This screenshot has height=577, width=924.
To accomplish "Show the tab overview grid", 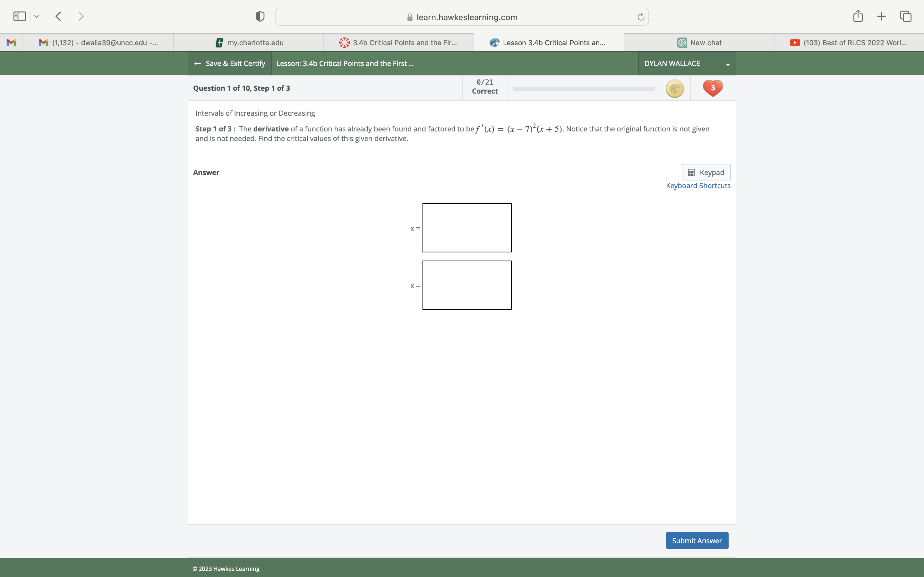I will click(905, 16).
